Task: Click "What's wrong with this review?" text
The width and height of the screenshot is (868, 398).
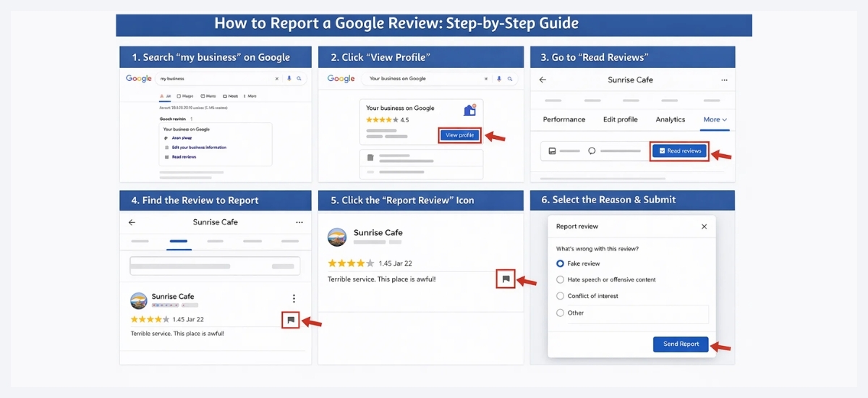Action: [x=597, y=248]
